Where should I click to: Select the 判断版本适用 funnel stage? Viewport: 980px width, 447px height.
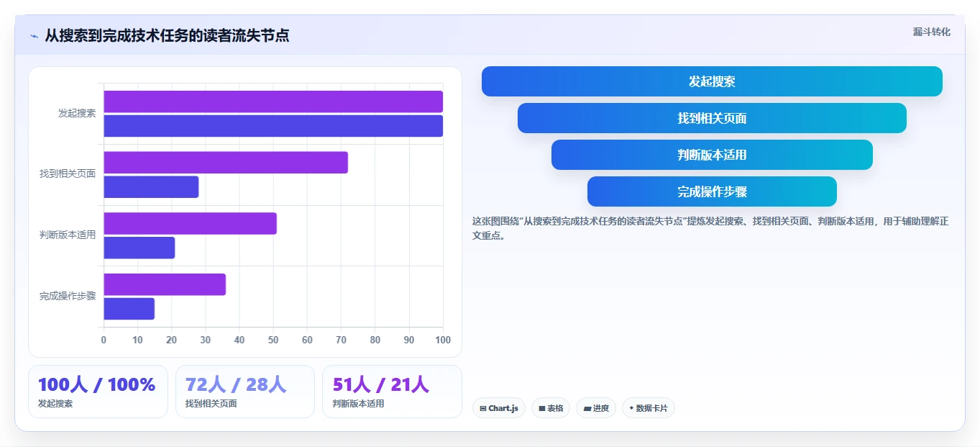(x=712, y=155)
